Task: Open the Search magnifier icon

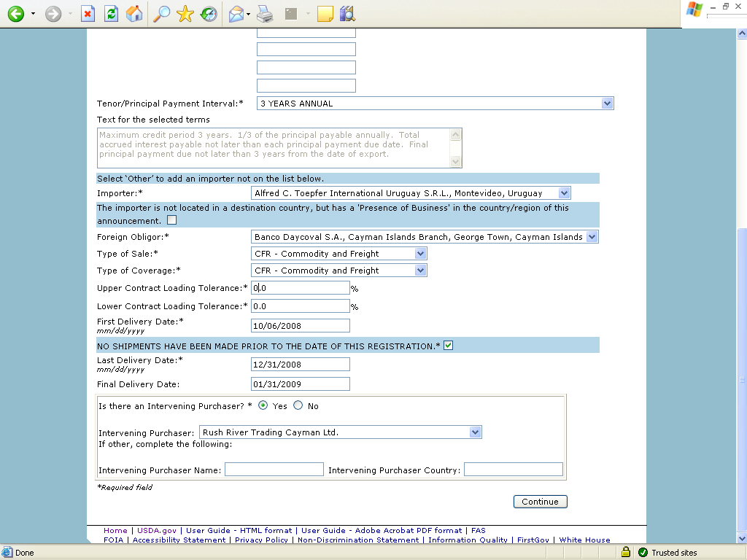Action: (161, 14)
